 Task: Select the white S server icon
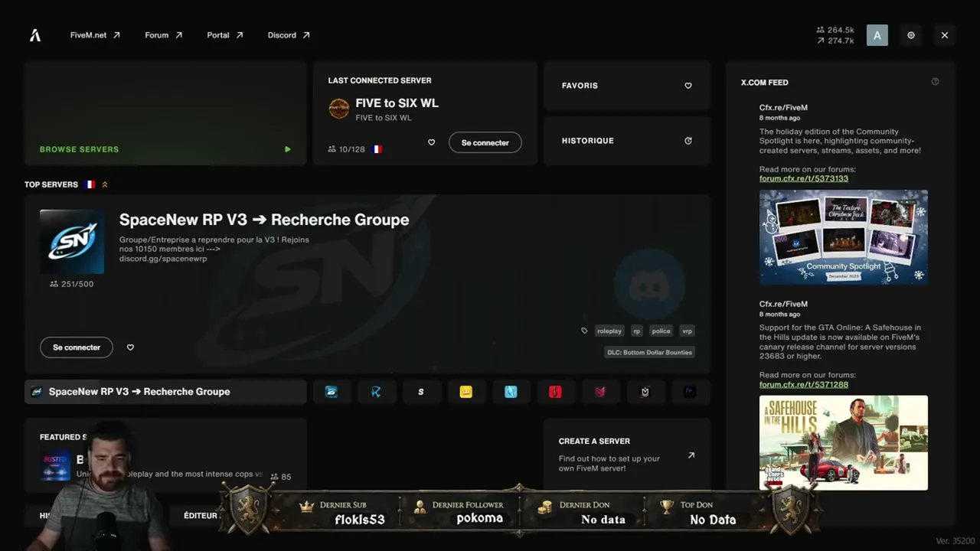[421, 392]
